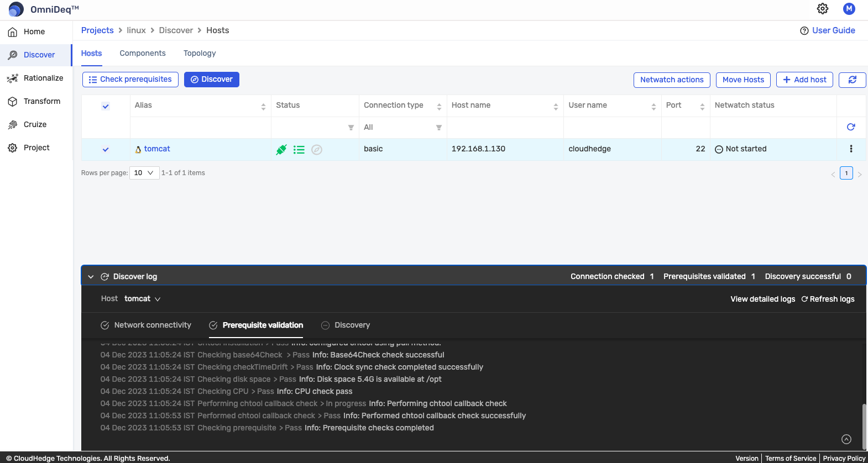Open the Connection type All filter dropdown

point(403,128)
